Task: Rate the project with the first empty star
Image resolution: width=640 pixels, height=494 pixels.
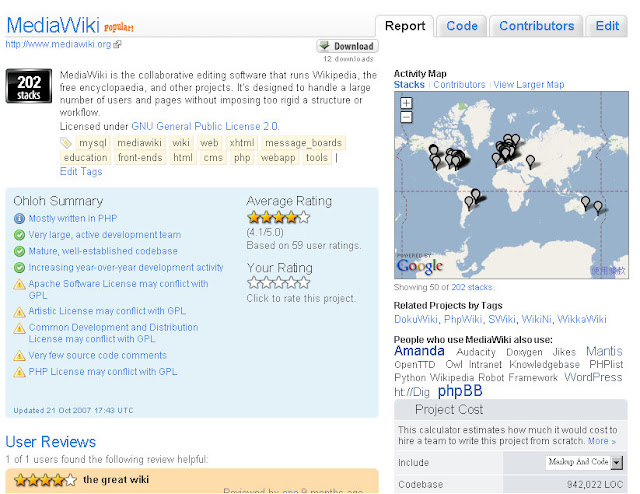Action: (x=253, y=283)
